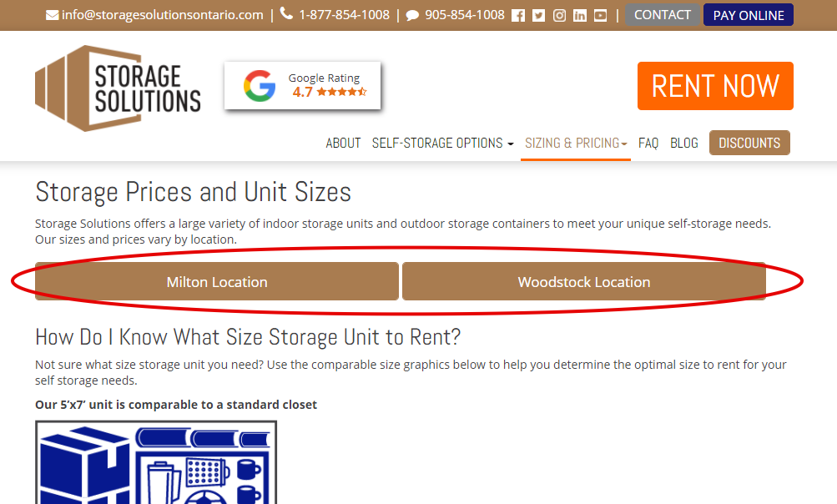Click the phone handset icon
Viewport: 837px width, 504px height.
[287, 14]
